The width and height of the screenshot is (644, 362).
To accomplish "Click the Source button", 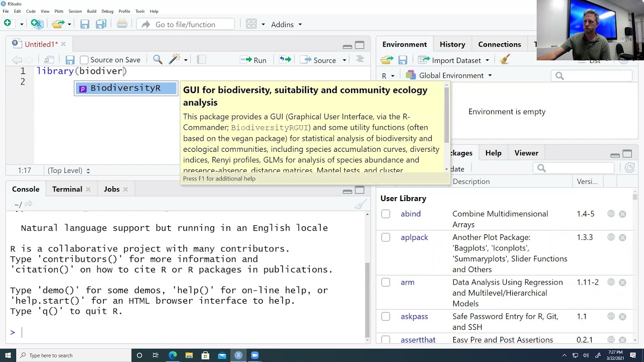I will pos(318,60).
